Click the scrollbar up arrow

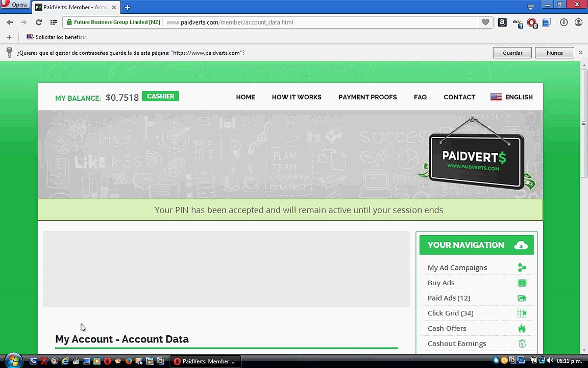pos(584,65)
